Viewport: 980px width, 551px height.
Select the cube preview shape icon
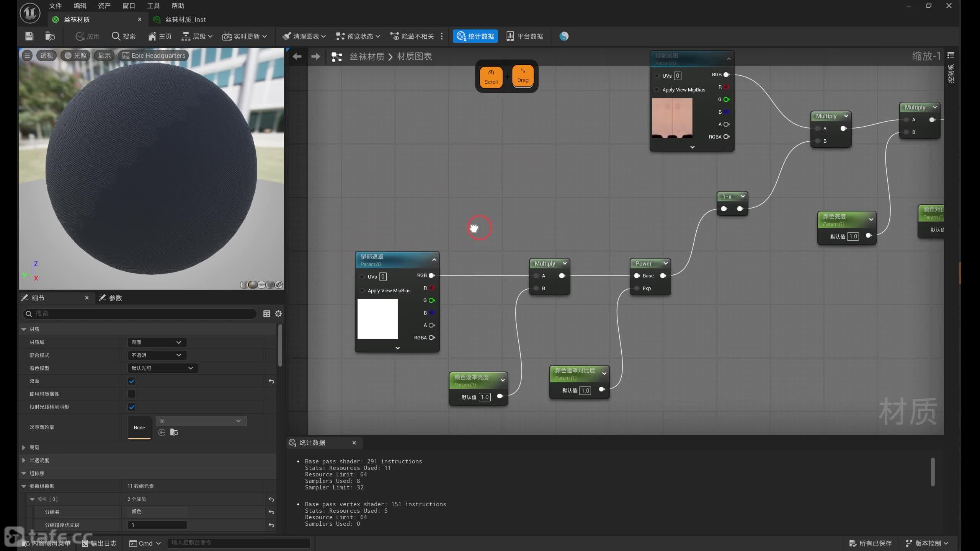pyautogui.click(x=270, y=285)
